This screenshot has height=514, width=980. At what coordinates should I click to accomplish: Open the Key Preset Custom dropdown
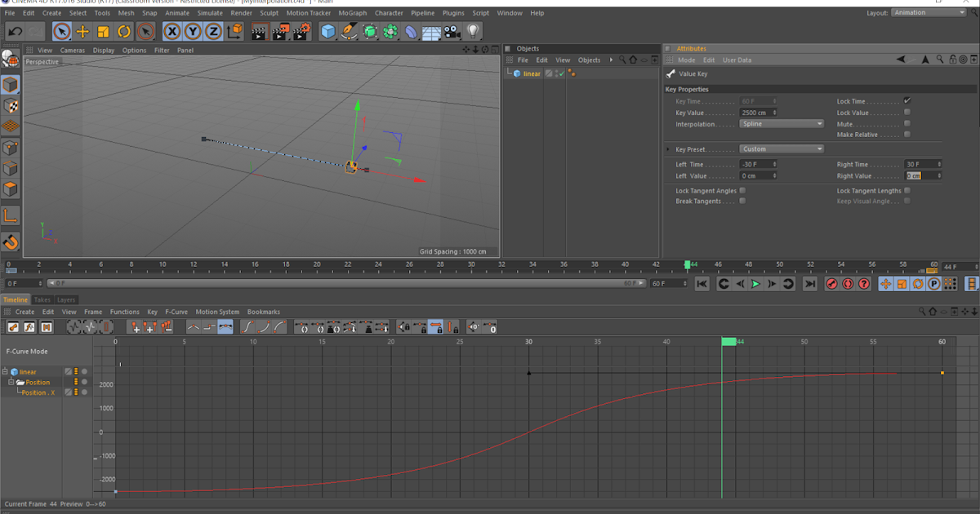(781, 149)
